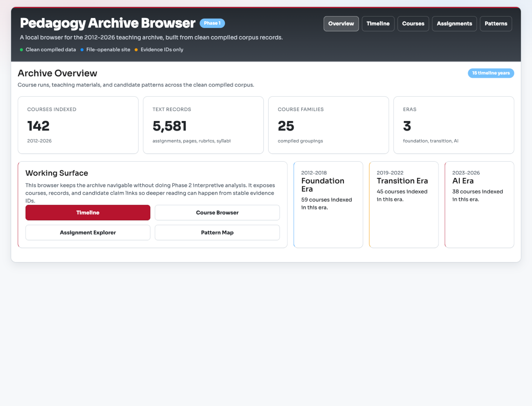The width and height of the screenshot is (532, 406).
Task: Click the green Clean compiled data dot
Action: pos(21,50)
